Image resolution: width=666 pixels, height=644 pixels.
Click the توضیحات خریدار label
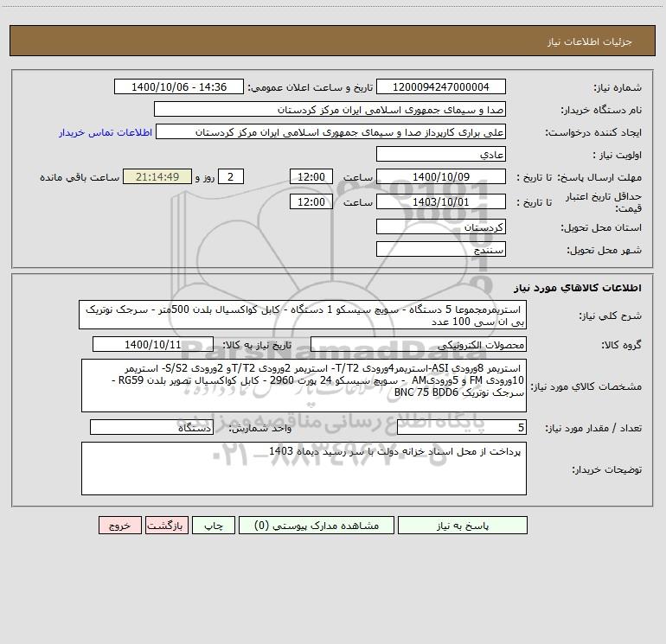tap(607, 469)
